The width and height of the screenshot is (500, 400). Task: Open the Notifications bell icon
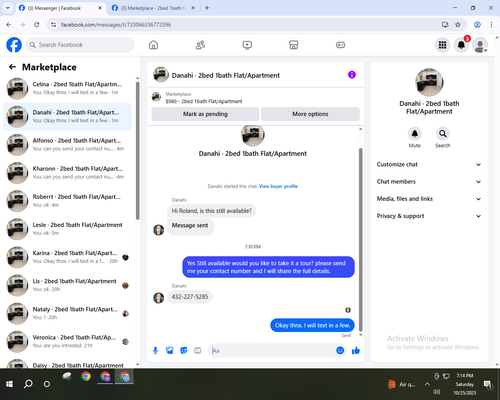click(x=461, y=45)
